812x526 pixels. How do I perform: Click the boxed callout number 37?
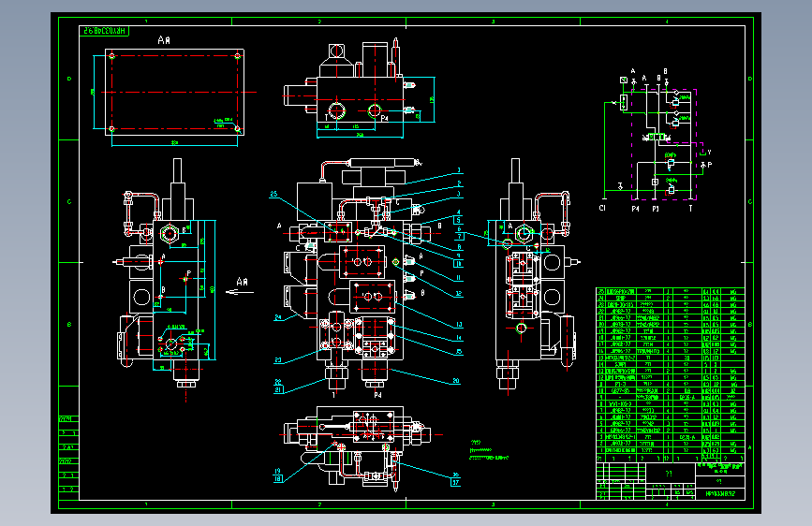click(x=456, y=483)
